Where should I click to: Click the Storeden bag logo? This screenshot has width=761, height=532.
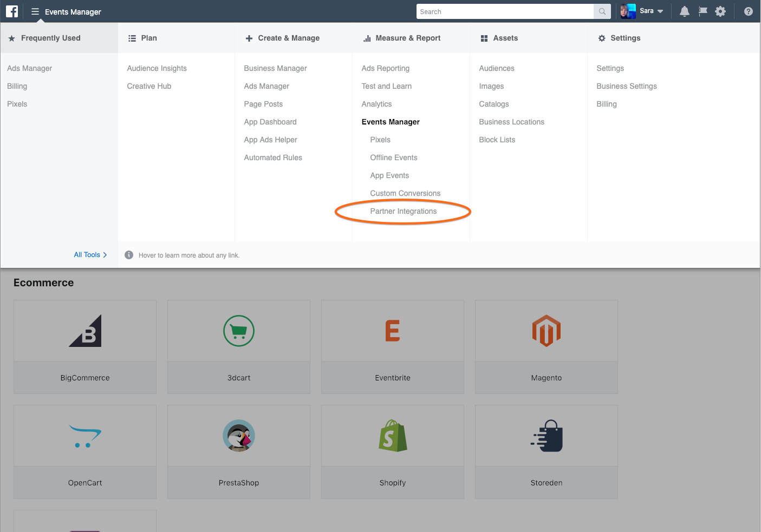pos(547,436)
